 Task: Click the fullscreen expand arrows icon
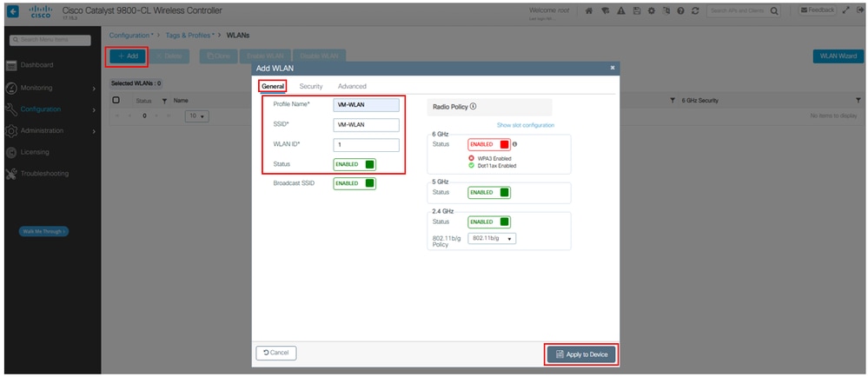846,10
